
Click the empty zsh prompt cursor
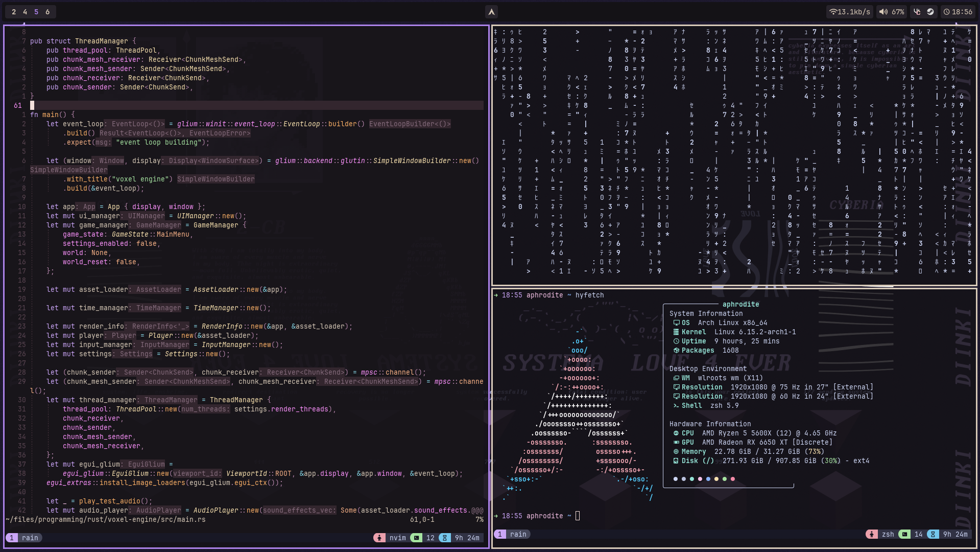coord(578,516)
